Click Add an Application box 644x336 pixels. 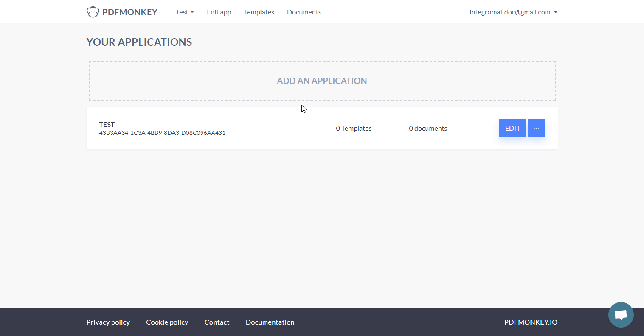click(x=322, y=81)
